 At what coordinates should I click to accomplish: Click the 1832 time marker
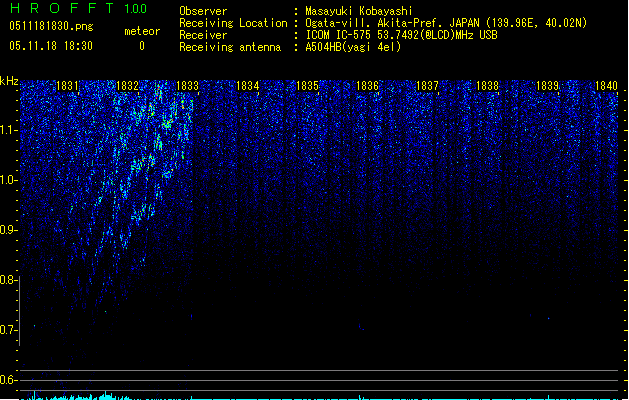(x=127, y=86)
